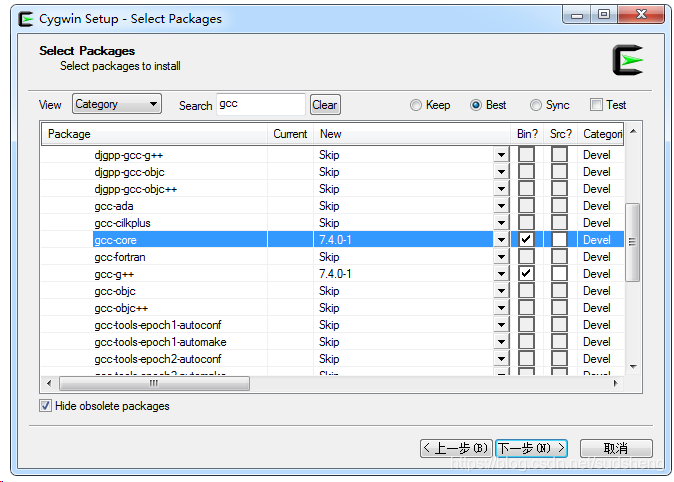
Task: Select the gcc-g++ package name
Action: pos(114,274)
